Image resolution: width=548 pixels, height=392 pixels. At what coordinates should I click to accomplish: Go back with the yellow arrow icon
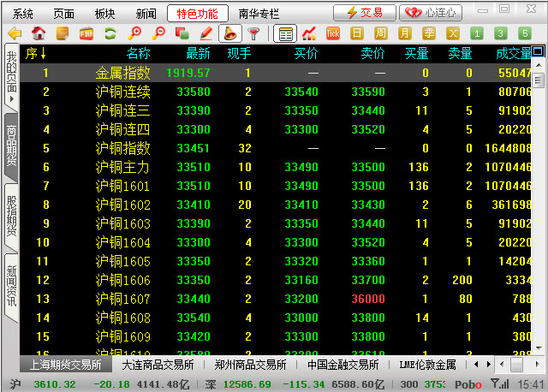(15, 33)
